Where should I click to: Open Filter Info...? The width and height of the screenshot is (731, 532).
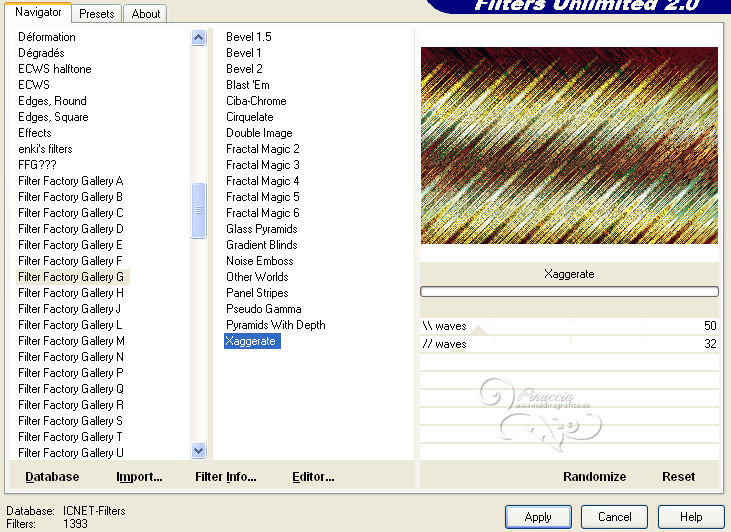pos(226,477)
